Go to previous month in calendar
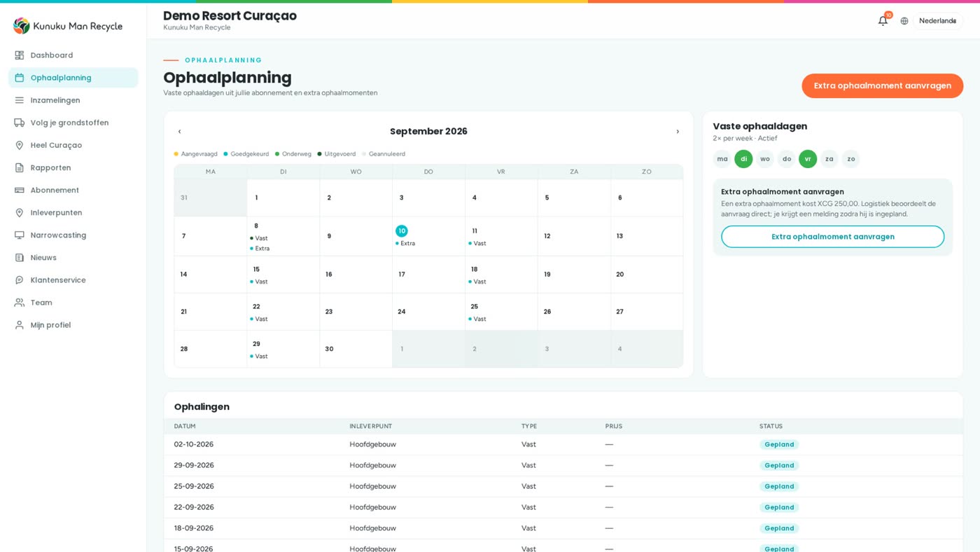 (179, 132)
